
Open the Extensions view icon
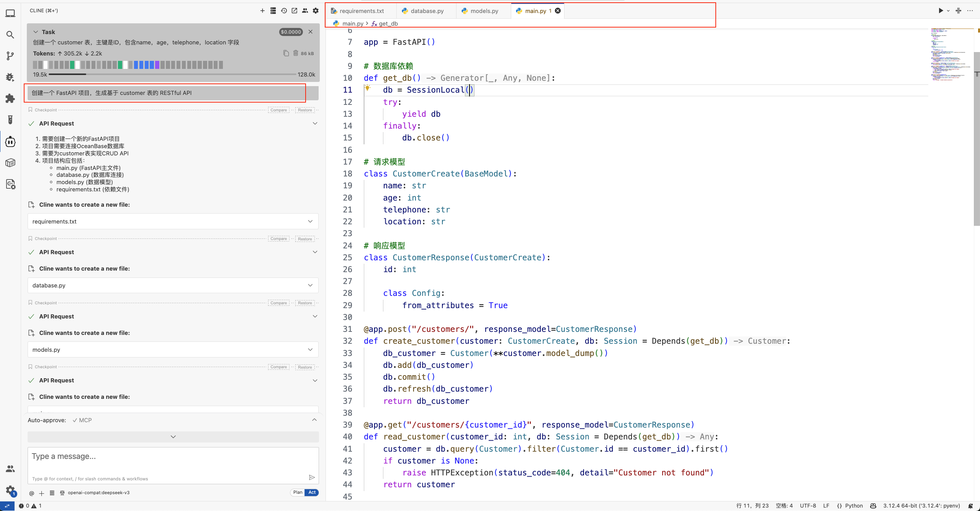10,98
